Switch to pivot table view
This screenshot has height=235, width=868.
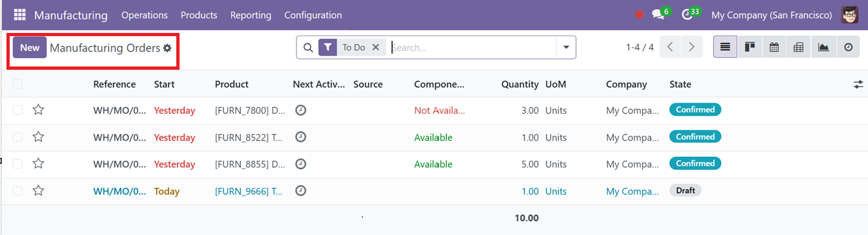[x=798, y=47]
